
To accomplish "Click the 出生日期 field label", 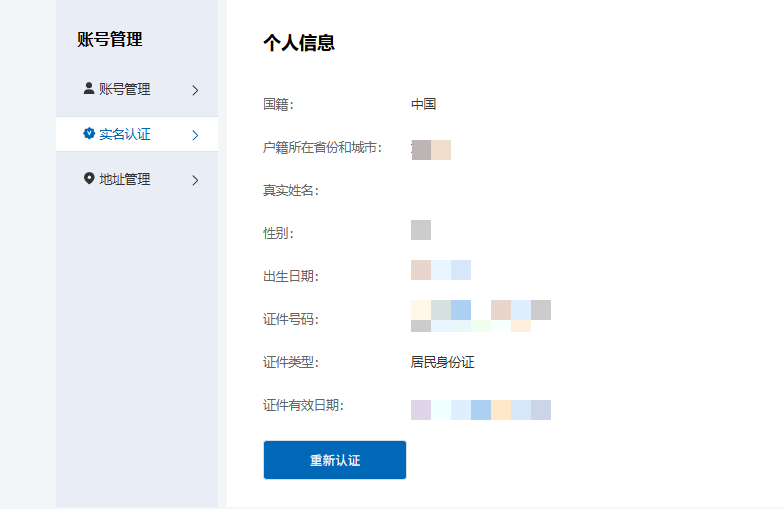I will 290,277.
